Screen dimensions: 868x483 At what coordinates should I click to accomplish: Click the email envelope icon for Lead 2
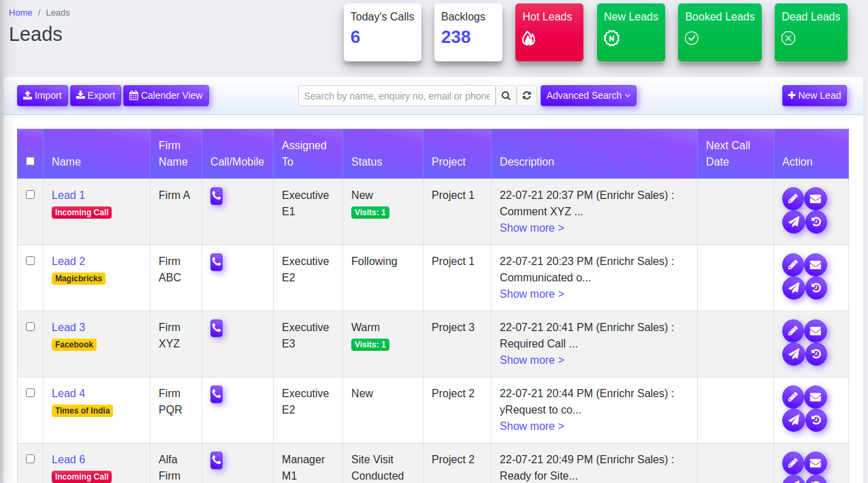[816, 265]
